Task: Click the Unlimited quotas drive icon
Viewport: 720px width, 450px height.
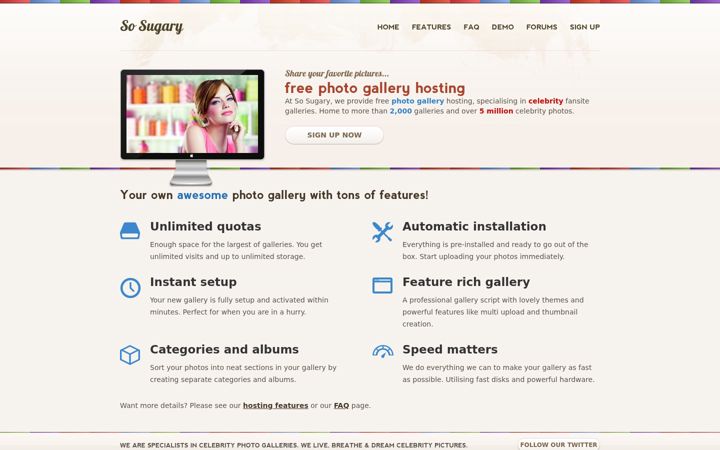Action: coord(130,231)
